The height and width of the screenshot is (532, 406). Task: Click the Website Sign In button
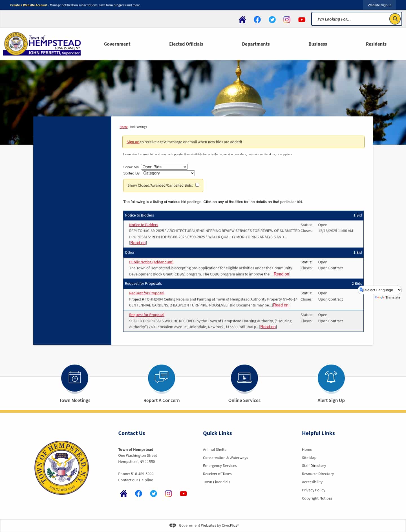(x=379, y=5)
